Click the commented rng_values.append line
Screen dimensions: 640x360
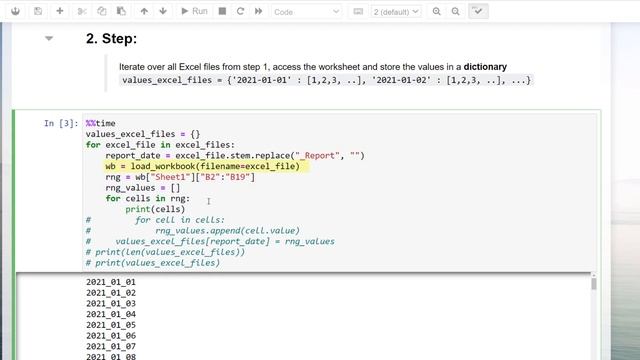click(193, 231)
